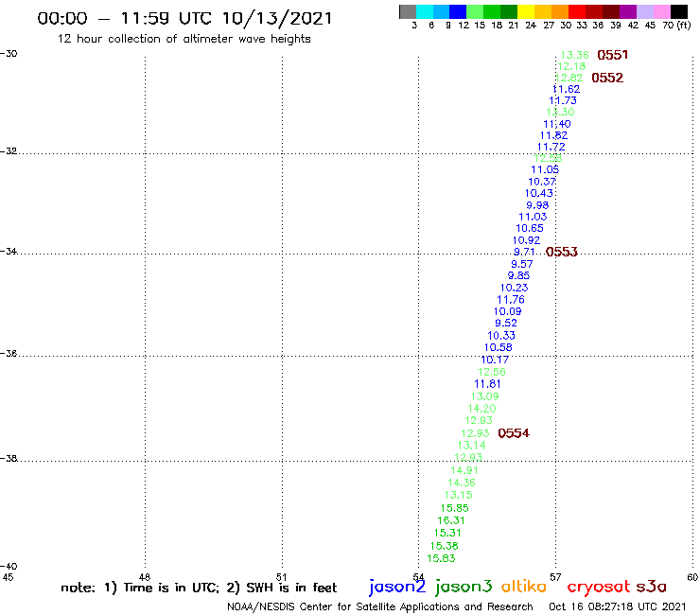
Task: Click the wave height value '11.40'
Action: coord(557,124)
